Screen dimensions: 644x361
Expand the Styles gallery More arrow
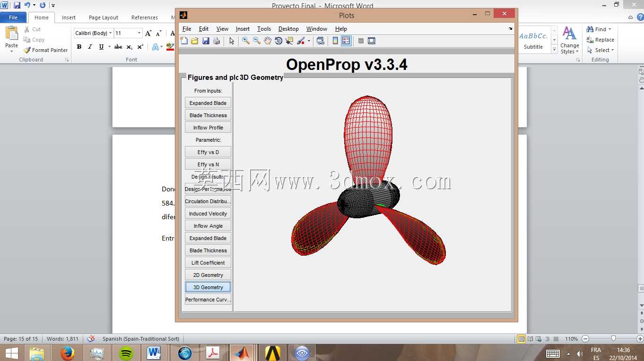pos(555,50)
